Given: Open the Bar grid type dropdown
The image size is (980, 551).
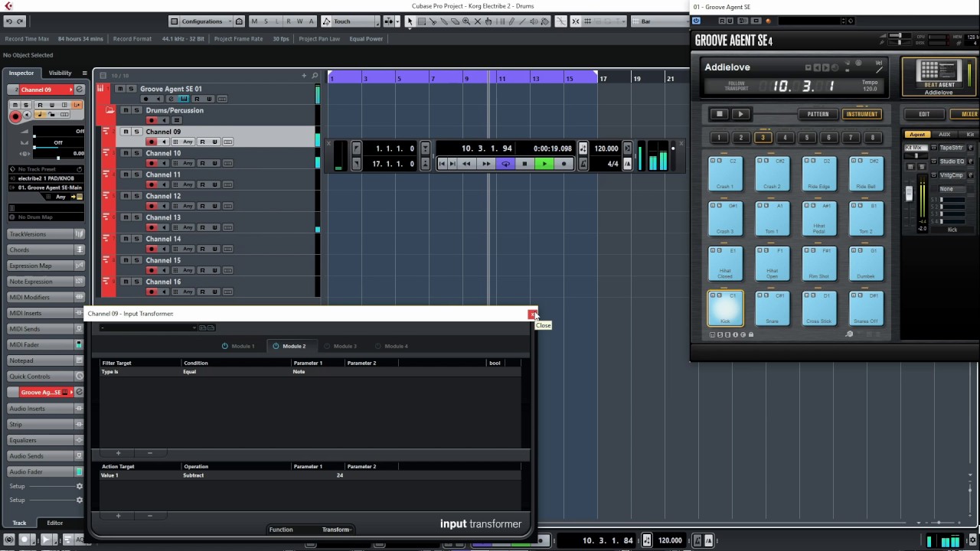Looking at the screenshot, I should pos(660,21).
